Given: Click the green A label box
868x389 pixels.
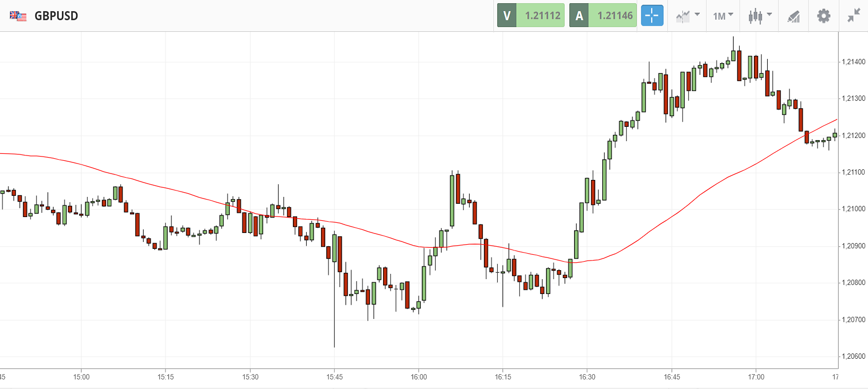Looking at the screenshot, I should coord(579,15).
